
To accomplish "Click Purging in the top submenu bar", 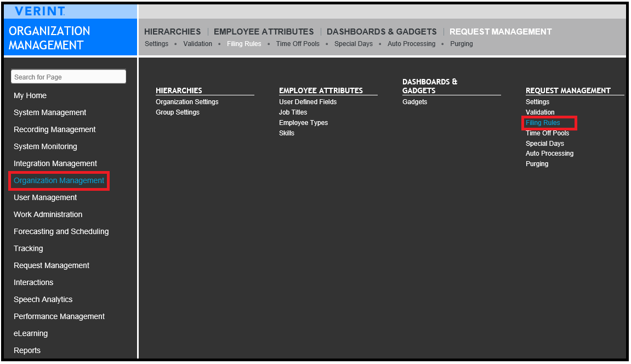I will click(462, 44).
